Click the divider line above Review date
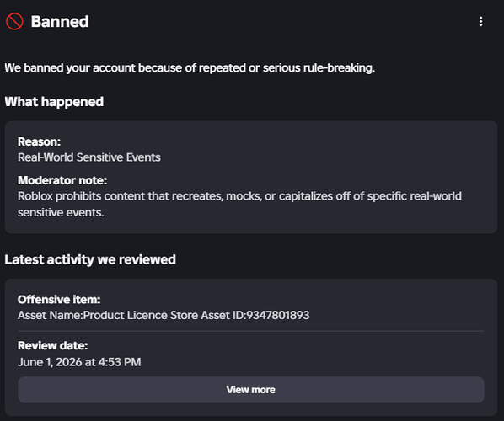 pyautogui.click(x=250, y=330)
